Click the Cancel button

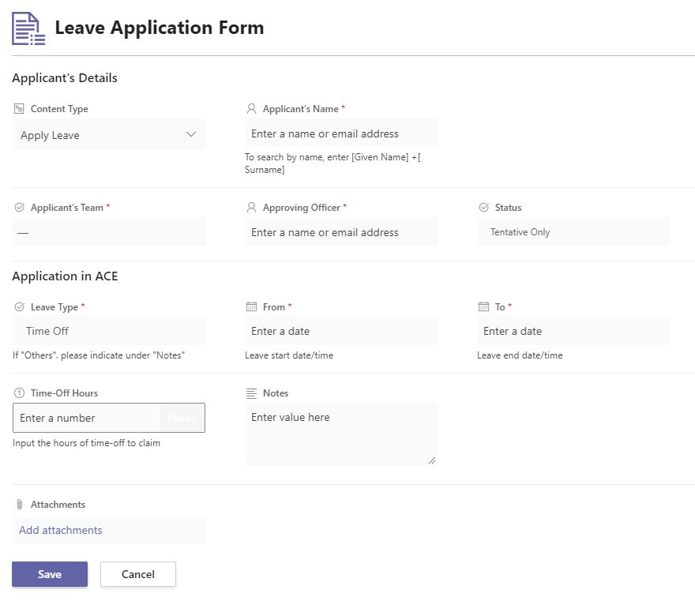pos(137,574)
